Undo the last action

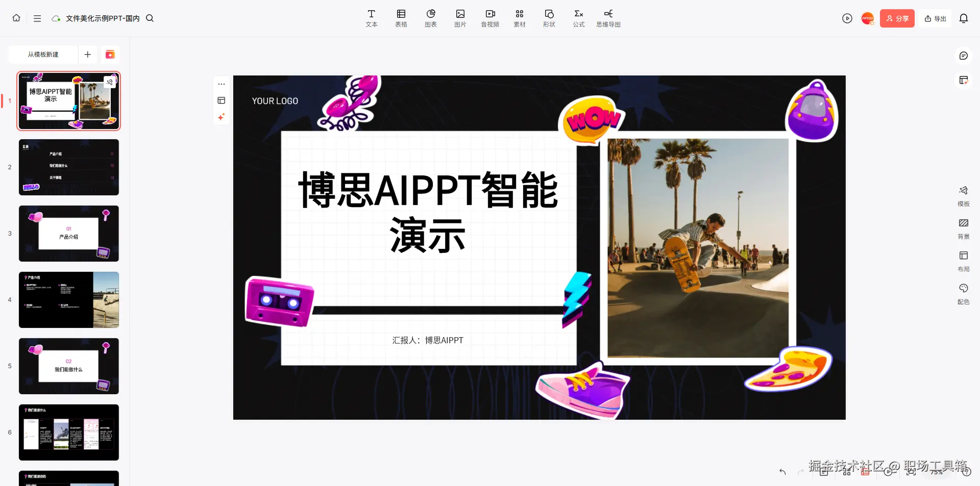(x=782, y=472)
